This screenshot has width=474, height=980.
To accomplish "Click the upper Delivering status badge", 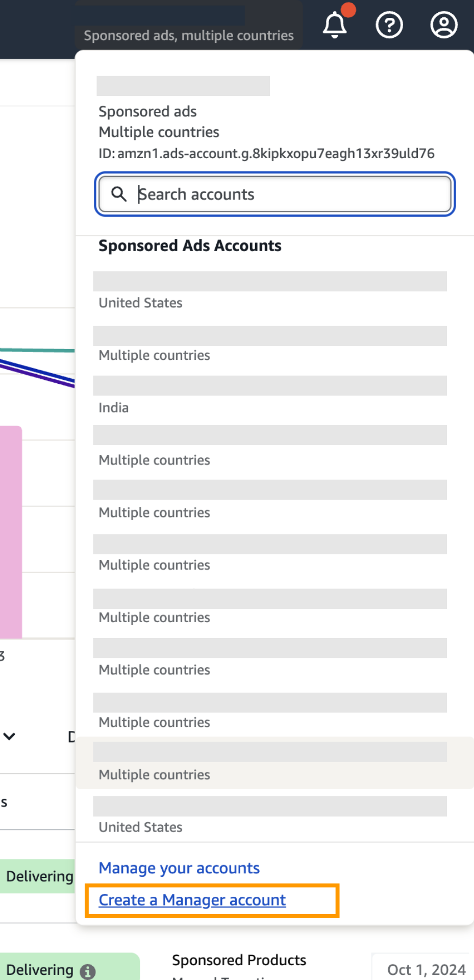I will point(39,876).
